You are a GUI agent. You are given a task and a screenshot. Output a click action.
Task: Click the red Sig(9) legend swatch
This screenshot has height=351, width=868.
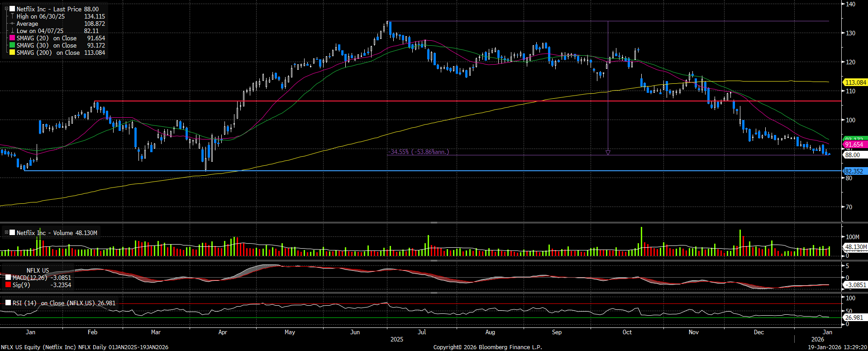[x=8, y=285]
